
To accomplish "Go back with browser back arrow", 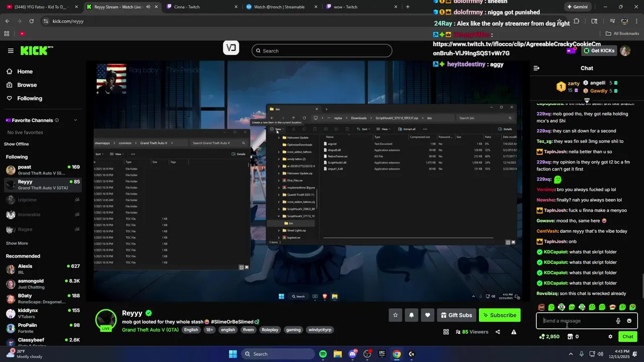I will [7, 21].
